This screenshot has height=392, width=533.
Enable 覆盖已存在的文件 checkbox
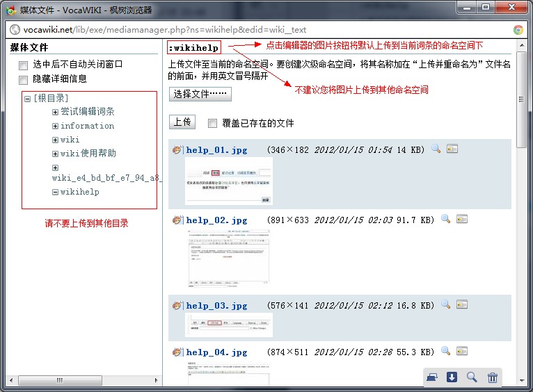[x=212, y=123]
